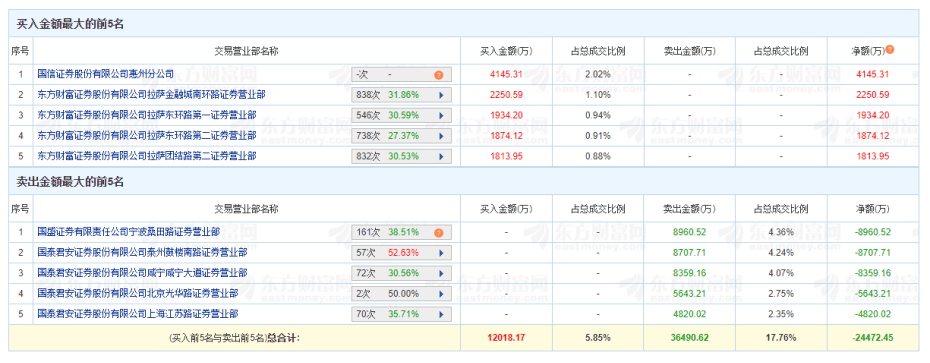
Task: Expand arrow for 738次 27.37% stats box
Action: point(440,136)
